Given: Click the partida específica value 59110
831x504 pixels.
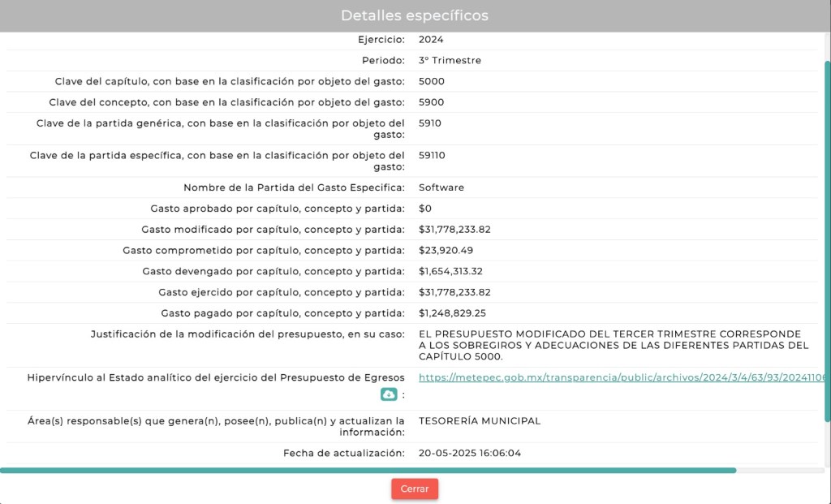Looking at the screenshot, I should click(432, 155).
